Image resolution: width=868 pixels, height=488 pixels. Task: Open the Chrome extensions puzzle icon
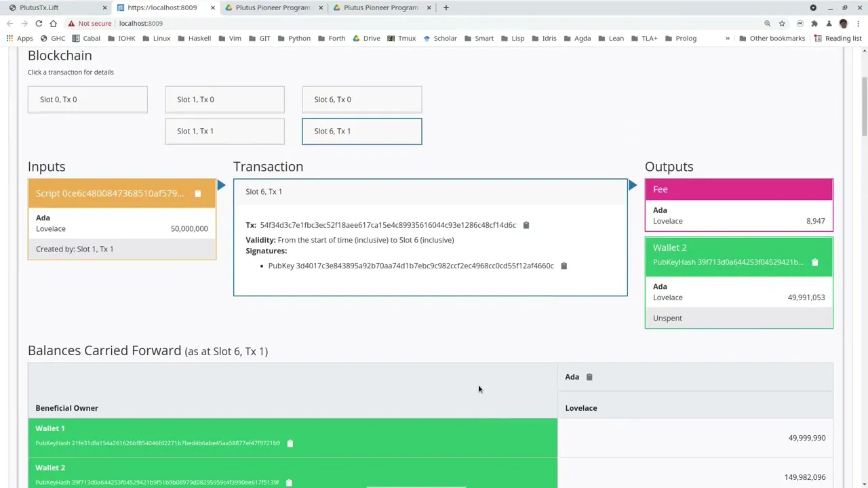pos(814,23)
